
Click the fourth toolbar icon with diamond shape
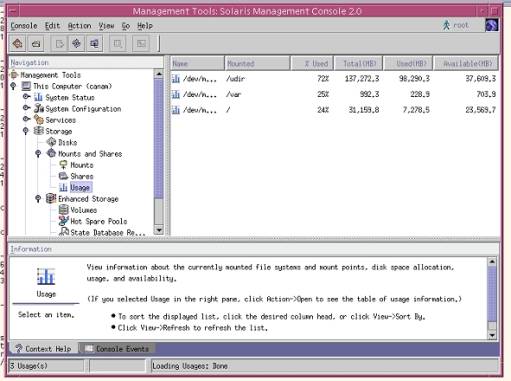click(x=76, y=43)
